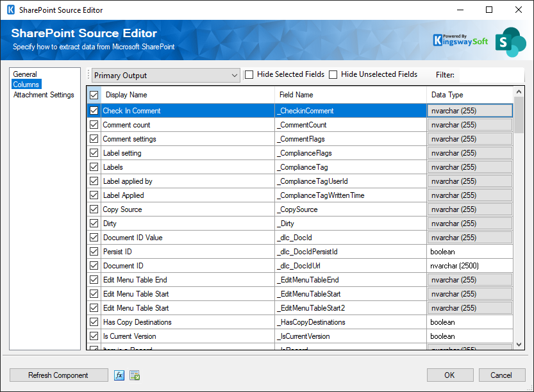
Task: Click the KingswaySoft logo
Action: 460,40
